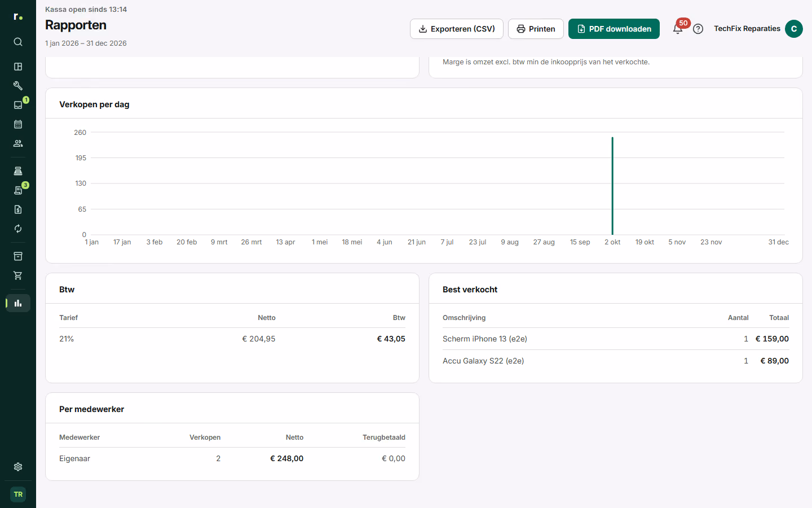
Task: Open the archive box icon in sidebar
Action: (18, 256)
